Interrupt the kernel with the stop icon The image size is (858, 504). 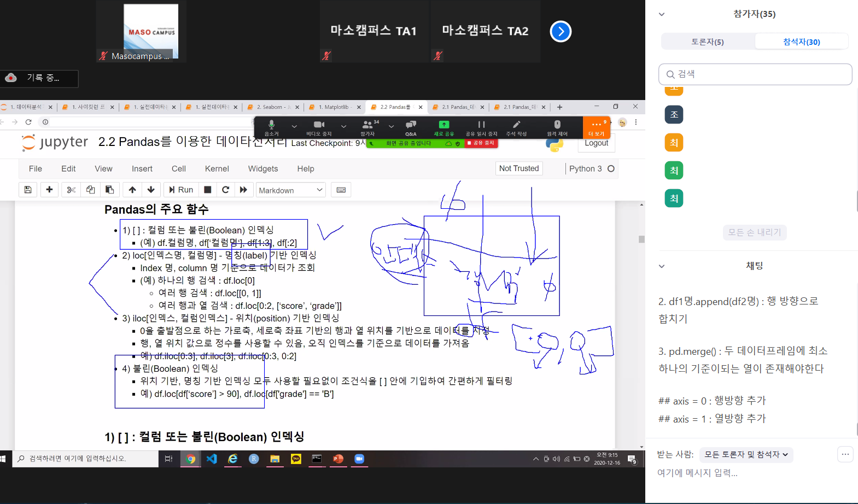coord(208,190)
